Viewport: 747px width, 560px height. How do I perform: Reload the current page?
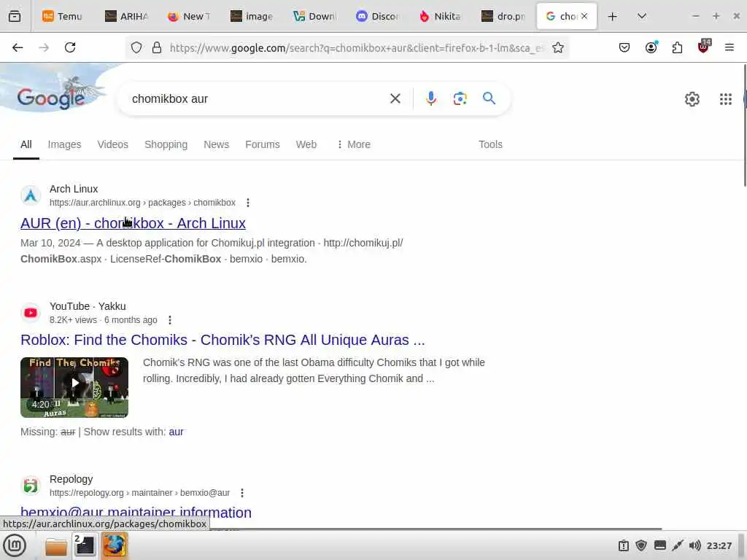(x=70, y=47)
